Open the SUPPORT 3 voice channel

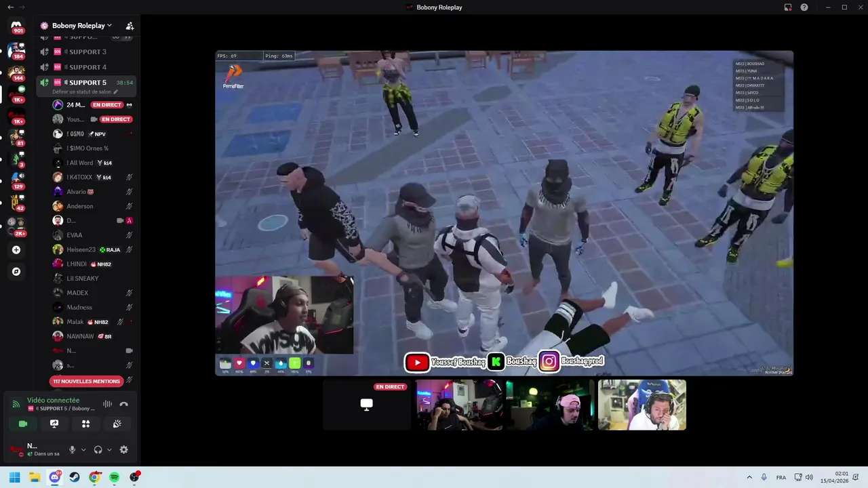coord(85,52)
